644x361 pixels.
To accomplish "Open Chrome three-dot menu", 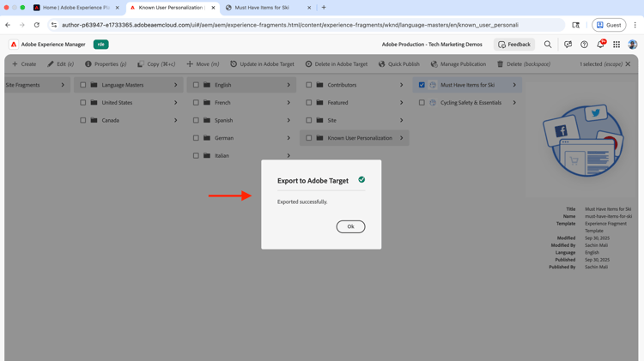I will 635,25.
